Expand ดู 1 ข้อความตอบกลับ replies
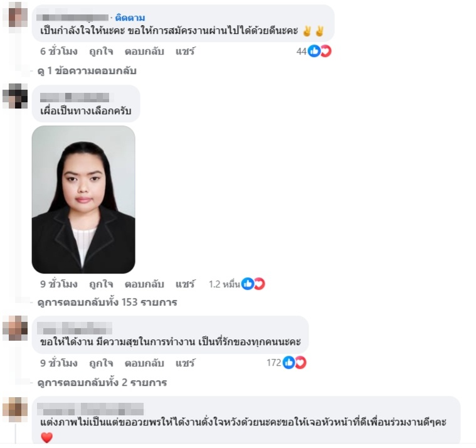 pos(87,71)
